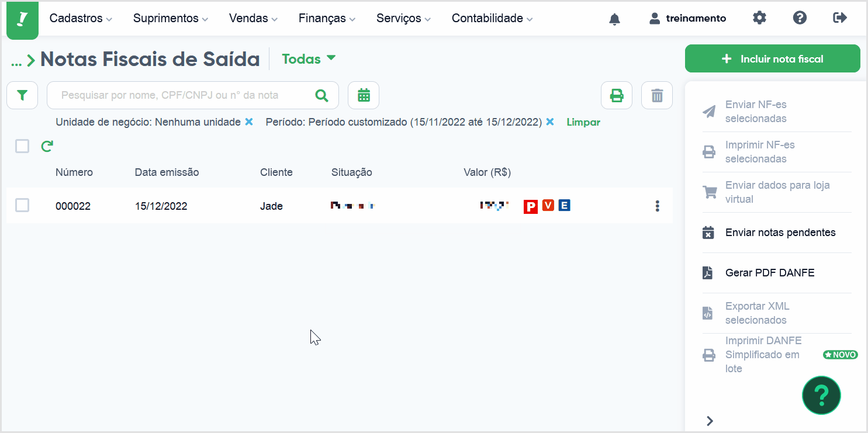868x433 pixels.
Task: Open the treinamento user menu
Action: click(687, 19)
